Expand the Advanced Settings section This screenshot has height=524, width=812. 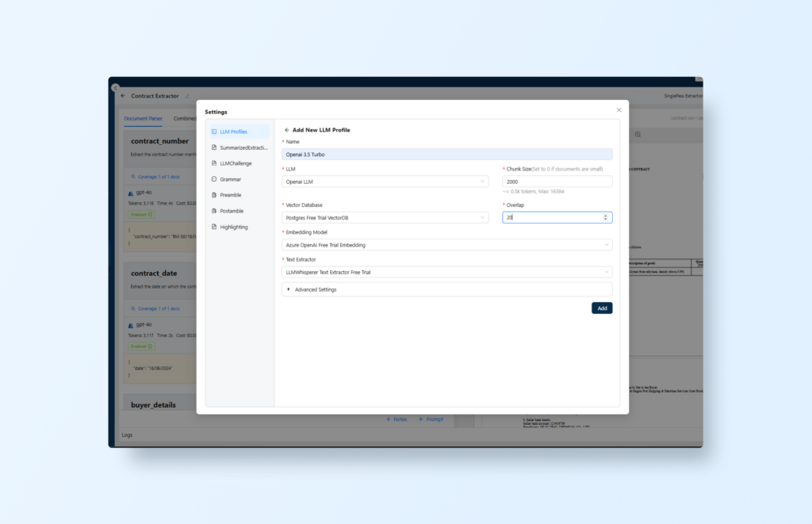(x=315, y=289)
